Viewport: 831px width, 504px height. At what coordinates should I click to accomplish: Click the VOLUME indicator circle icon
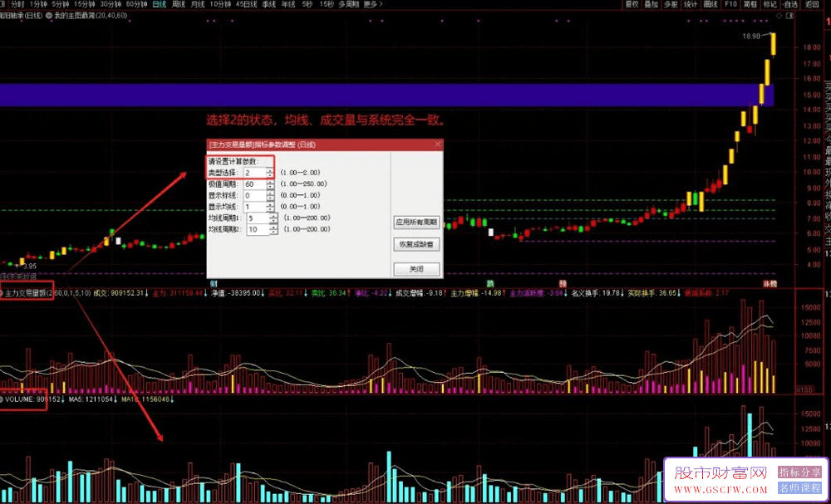[x=2, y=399]
